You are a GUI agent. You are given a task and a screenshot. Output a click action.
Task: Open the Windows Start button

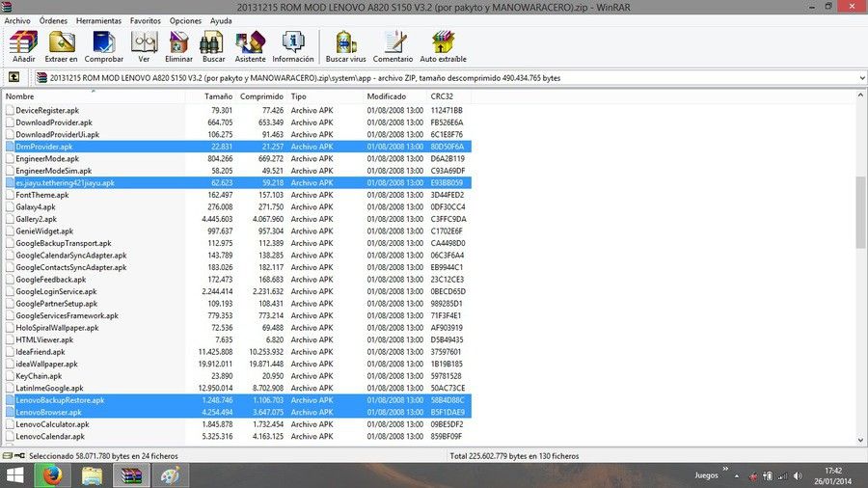click(14, 475)
